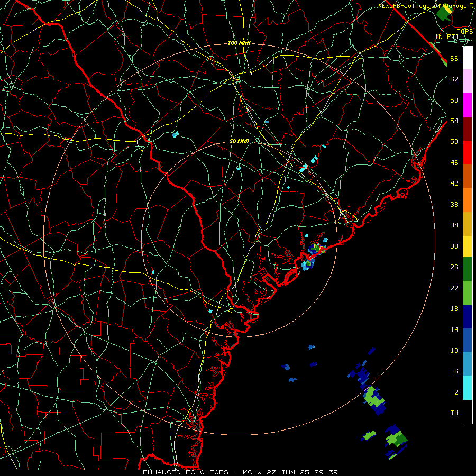Click the green echo in top-right corner
The width and height of the screenshot is (476, 476).
point(444,13)
